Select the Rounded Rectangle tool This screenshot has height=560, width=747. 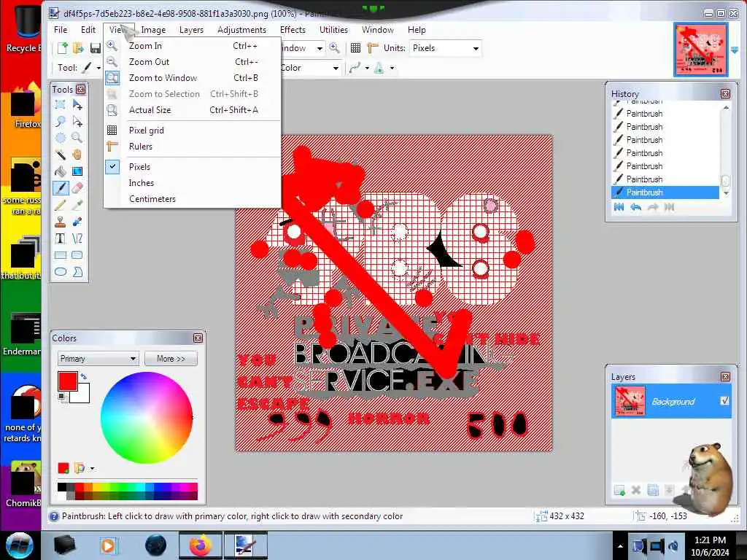click(x=77, y=255)
